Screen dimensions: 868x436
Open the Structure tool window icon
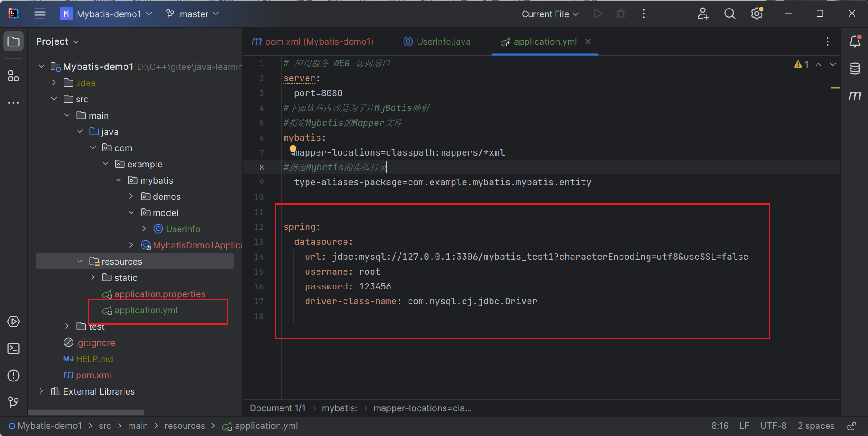tap(14, 76)
